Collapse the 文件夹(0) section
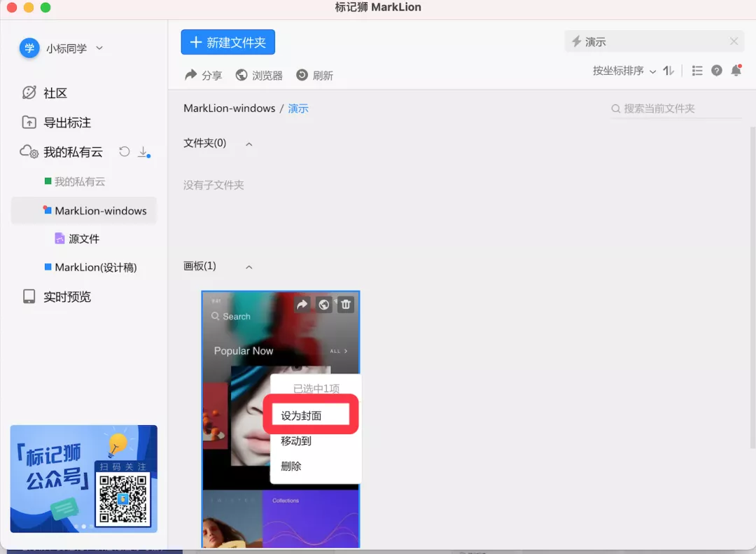The width and height of the screenshot is (756, 554). click(248, 144)
